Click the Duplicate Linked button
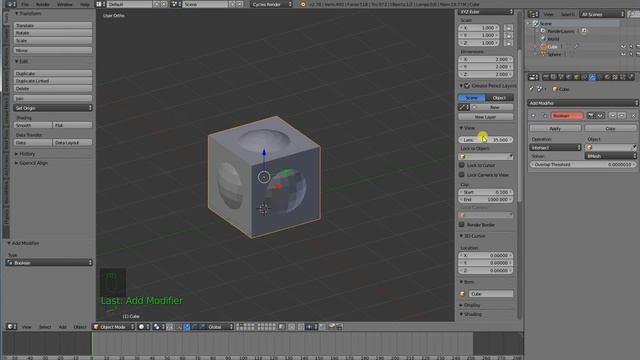Screen dimensions: 640x360 pyautogui.click(x=53, y=81)
